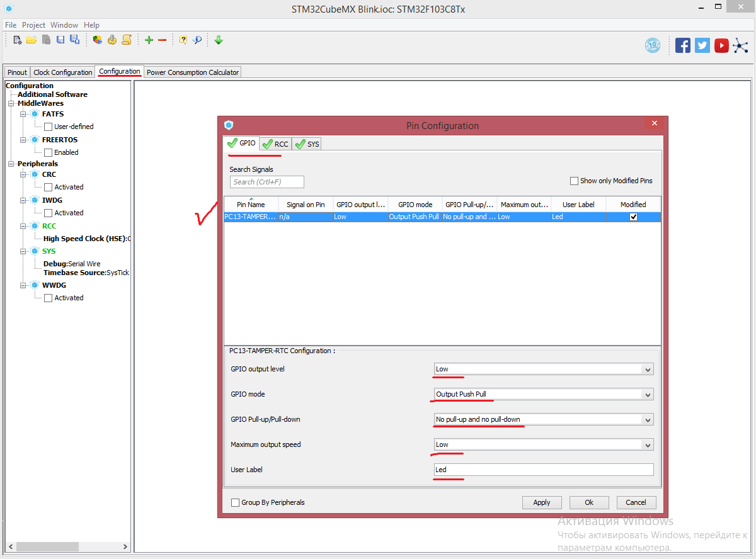Click the Open Project folder icon
The height and width of the screenshot is (559, 756).
(x=31, y=40)
